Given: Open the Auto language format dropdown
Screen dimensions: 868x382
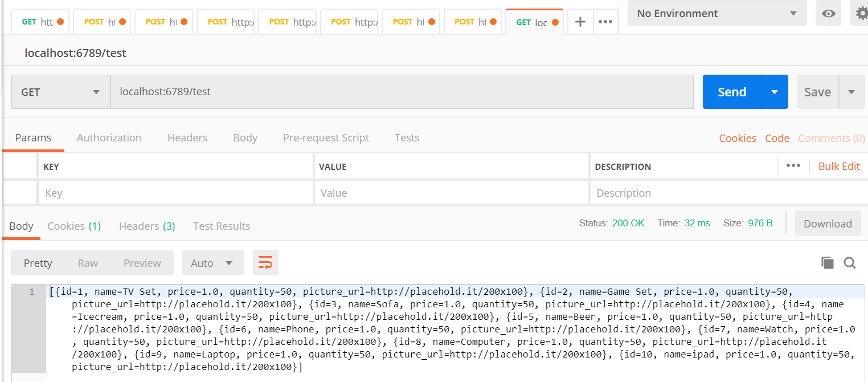Looking at the screenshot, I should coord(213,262).
